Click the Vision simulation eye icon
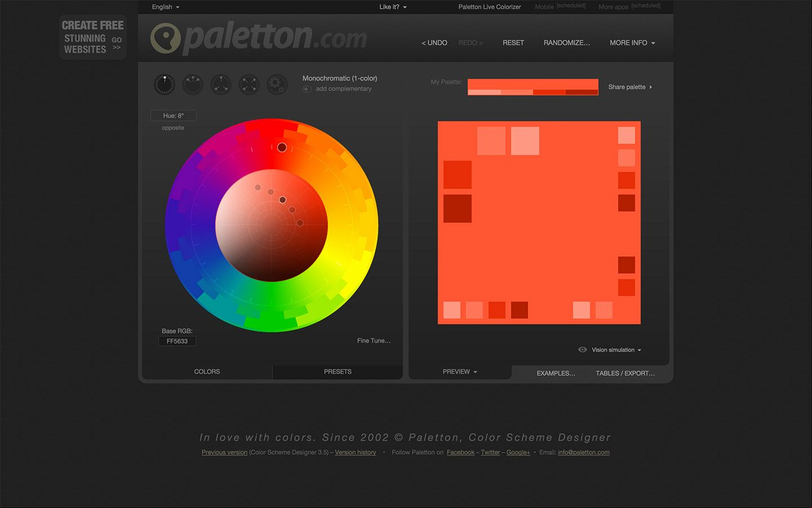 pyautogui.click(x=583, y=350)
